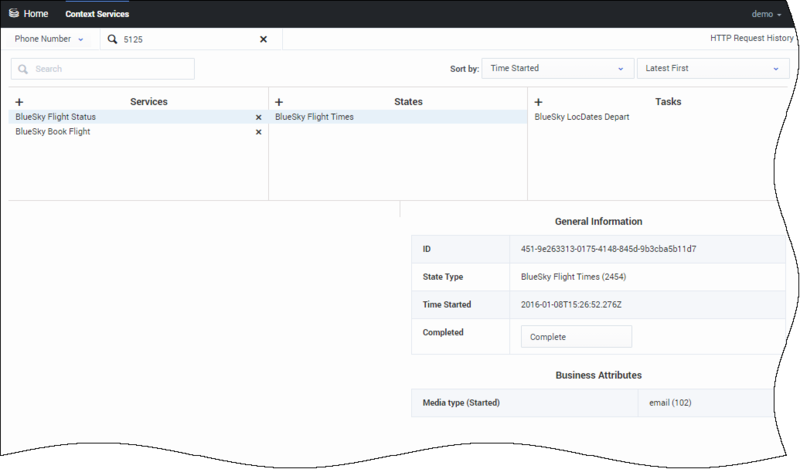800x469 pixels.
Task: Click the Media type (Started) label
Action: pyautogui.click(x=461, y=403)
